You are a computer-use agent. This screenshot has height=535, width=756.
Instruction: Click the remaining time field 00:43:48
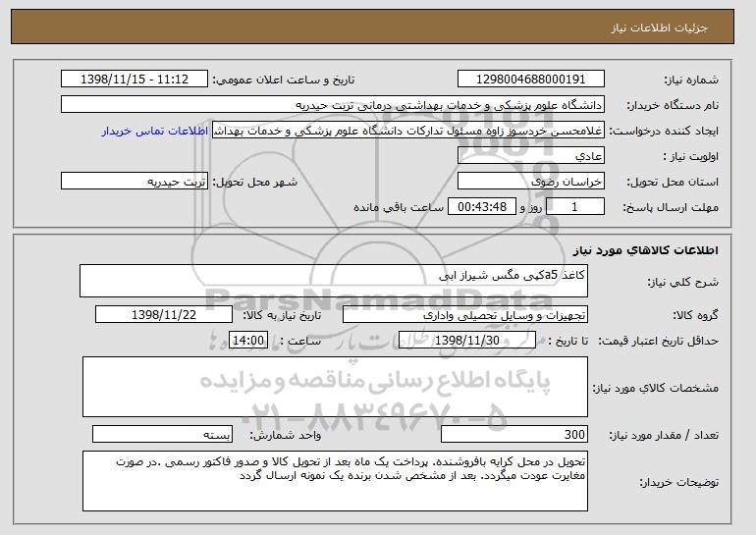coord(482,207)
